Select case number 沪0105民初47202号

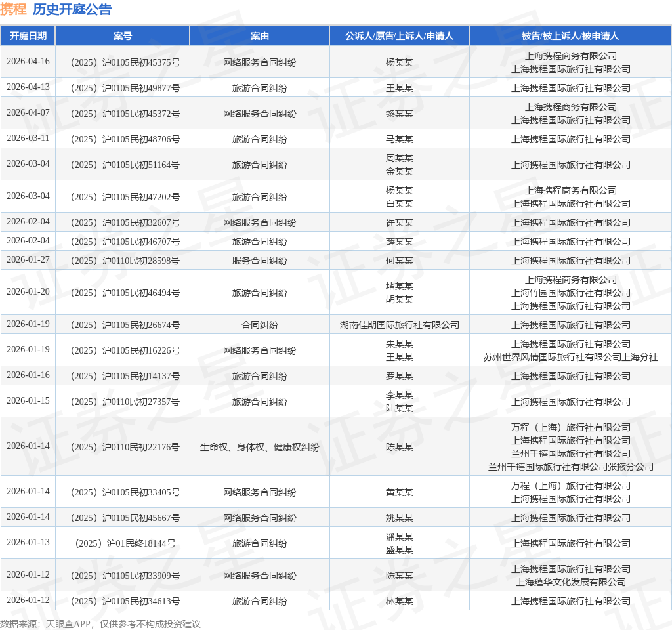pyautogui.click(x=125, y=197)
